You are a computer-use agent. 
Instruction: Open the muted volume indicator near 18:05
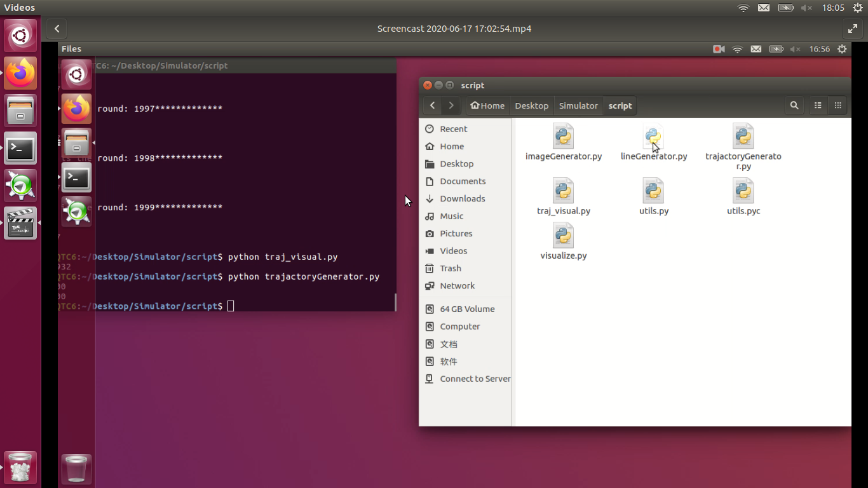pos(806,8)
